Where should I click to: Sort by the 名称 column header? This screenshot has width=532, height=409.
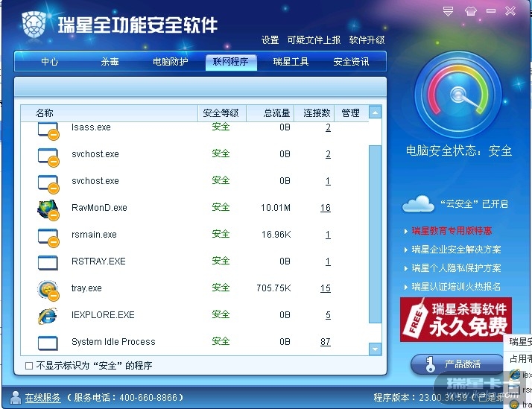point(109,113)
